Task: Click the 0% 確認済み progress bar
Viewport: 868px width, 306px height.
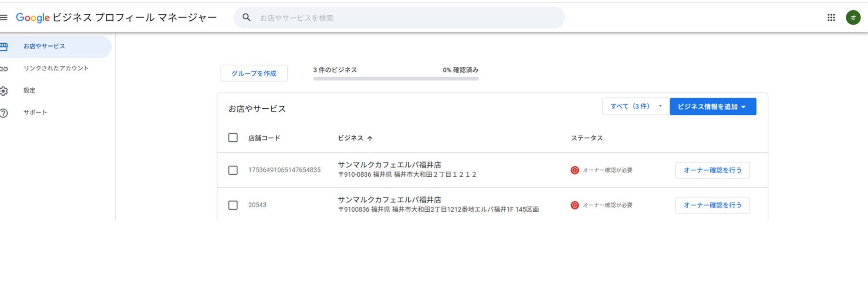Action: [396, 79]
